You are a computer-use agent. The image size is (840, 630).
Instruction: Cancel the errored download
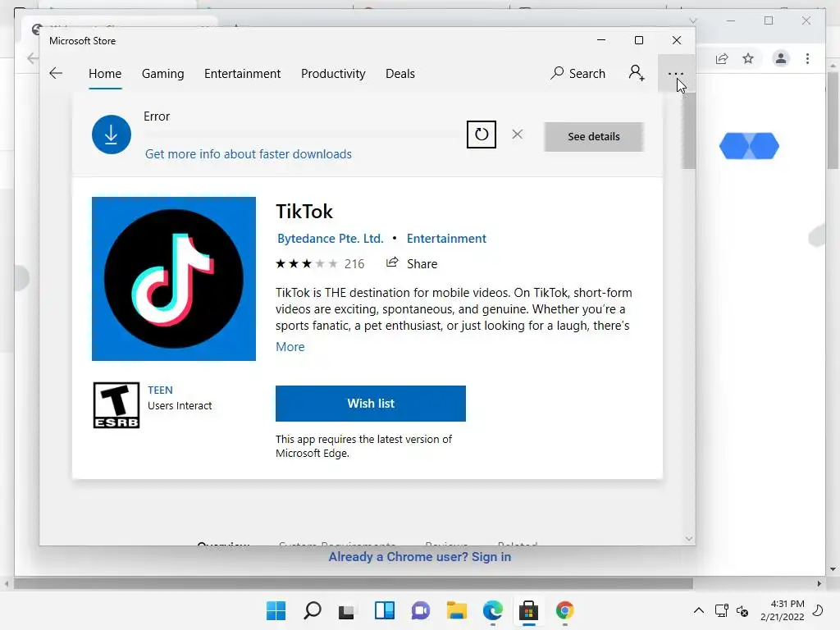tap(517, 134)
